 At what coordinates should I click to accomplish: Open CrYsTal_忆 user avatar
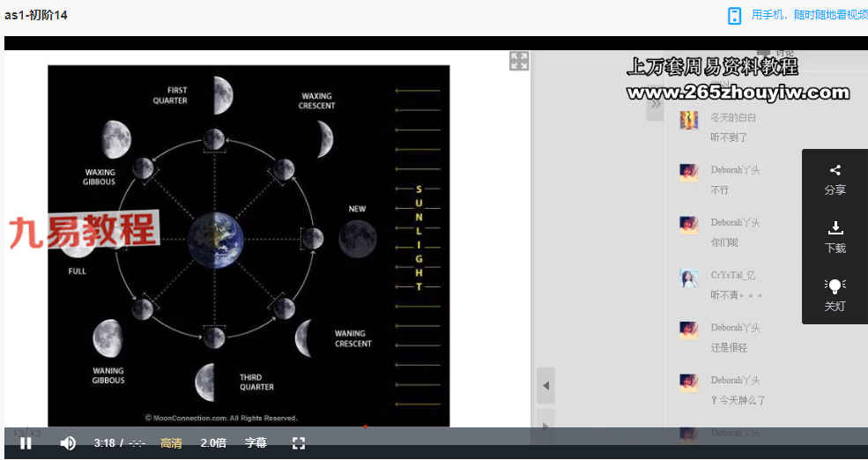click(x=689, y=278)
